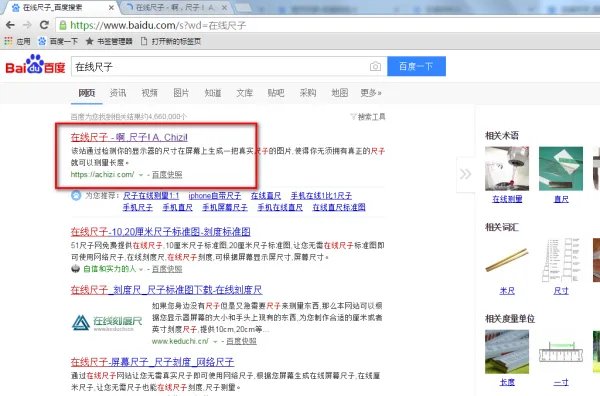Viewport: 600px width, 396px height.
Task: Open 百度快照 for keduchi.cn result
Action: pos(241,341)
